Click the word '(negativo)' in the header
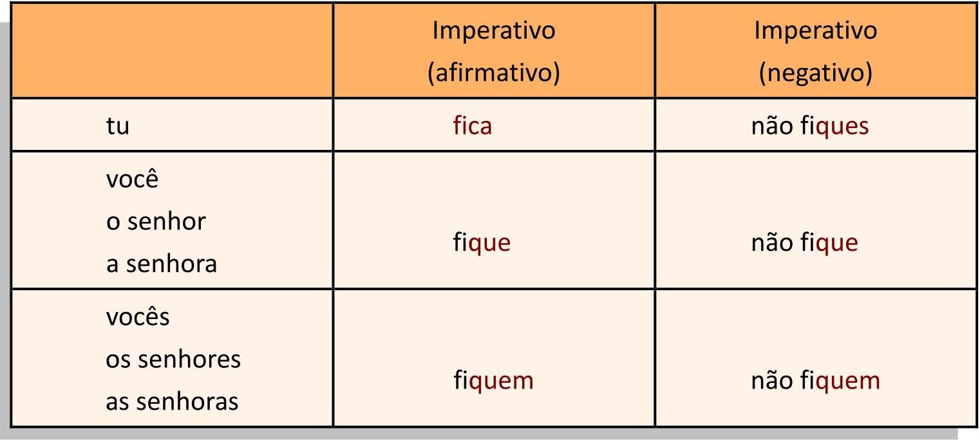Image resolution: width=980 pixels, height=440 pixels. click(815, 73)
